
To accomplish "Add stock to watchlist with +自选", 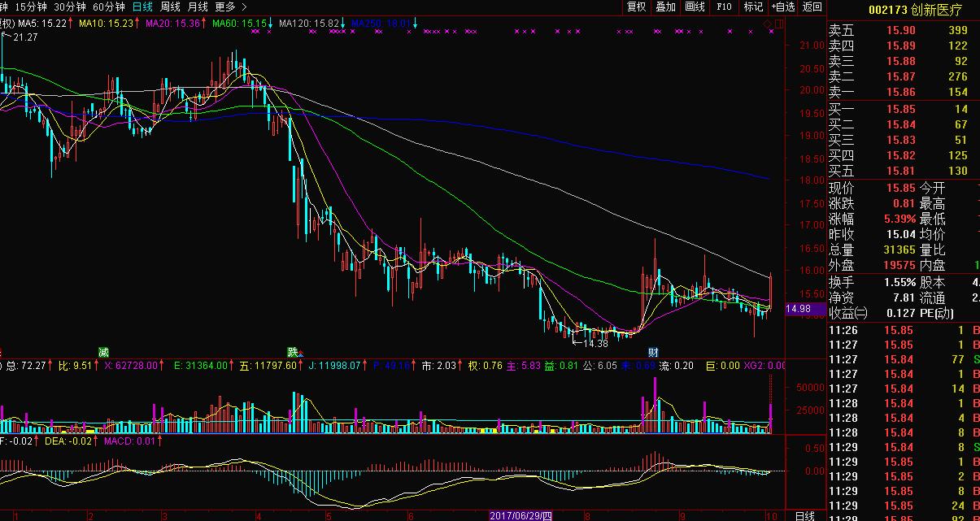I will (x=782, y=7).
